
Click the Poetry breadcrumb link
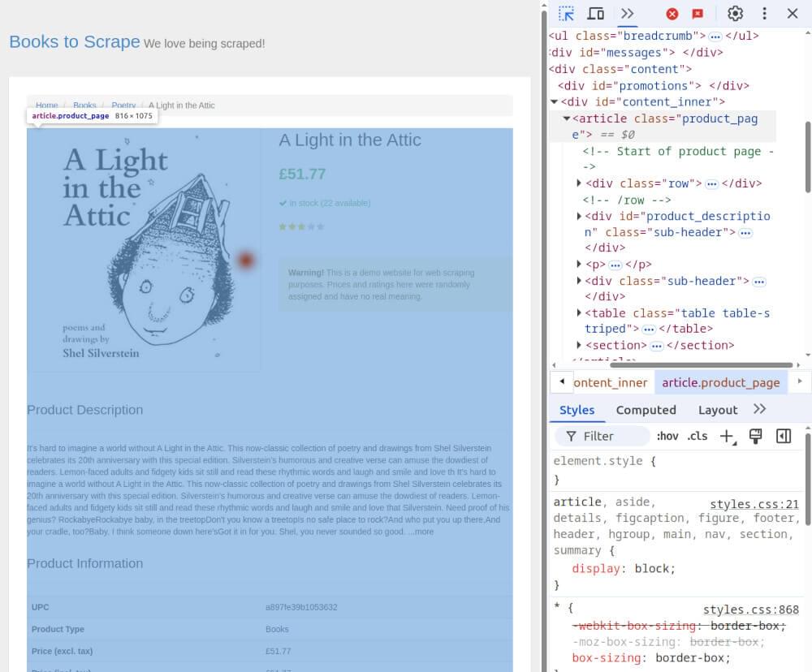123,105
